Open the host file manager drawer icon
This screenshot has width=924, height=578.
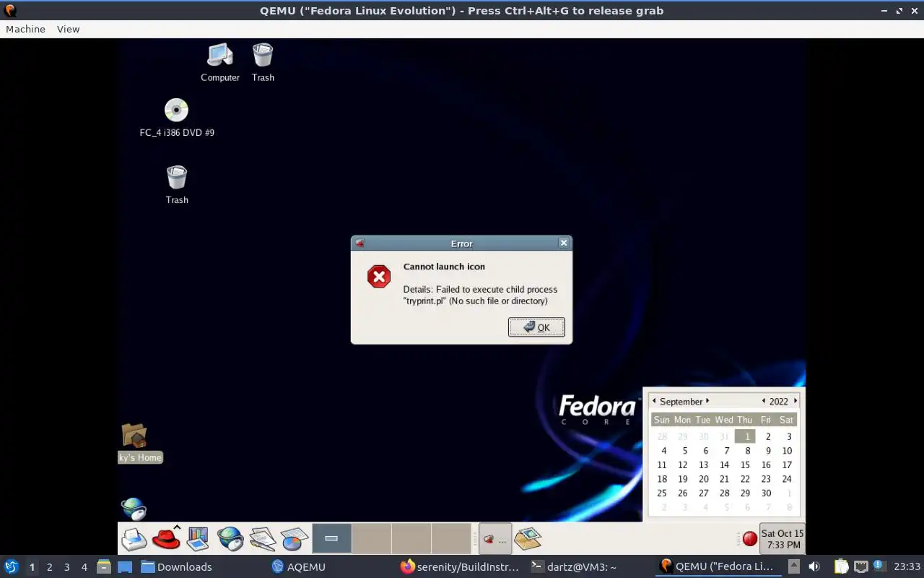(x=103, y=566)
